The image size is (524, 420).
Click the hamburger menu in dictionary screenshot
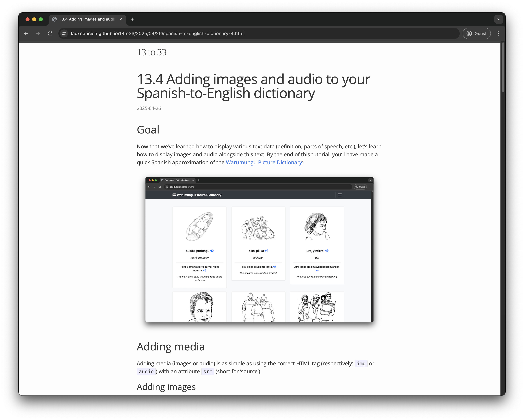tap(340, 195)
